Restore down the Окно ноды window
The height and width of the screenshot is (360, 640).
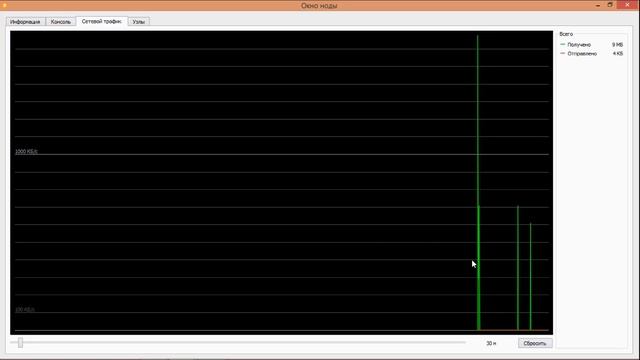pyautogui.click(x=610, y=5)
